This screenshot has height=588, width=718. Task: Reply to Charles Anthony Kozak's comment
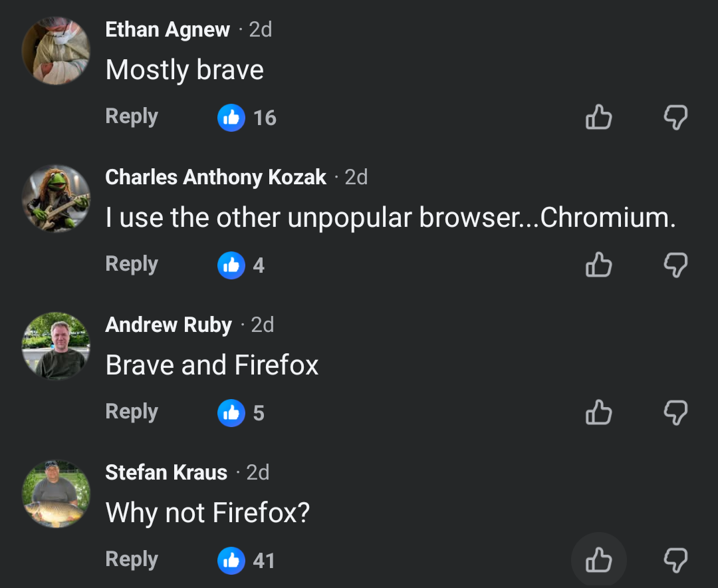click(x=132, y=264)
